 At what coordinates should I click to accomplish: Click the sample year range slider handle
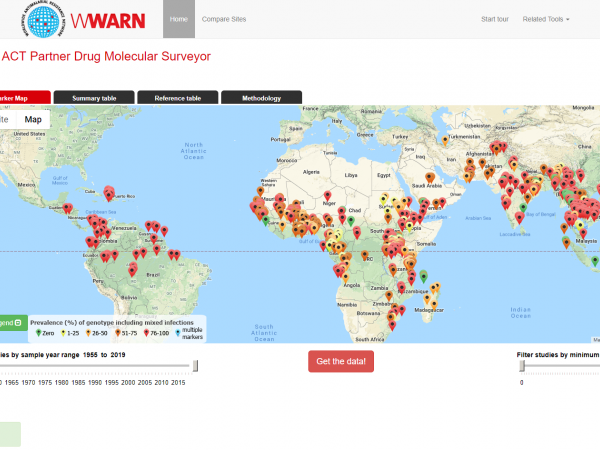point(196,366)
